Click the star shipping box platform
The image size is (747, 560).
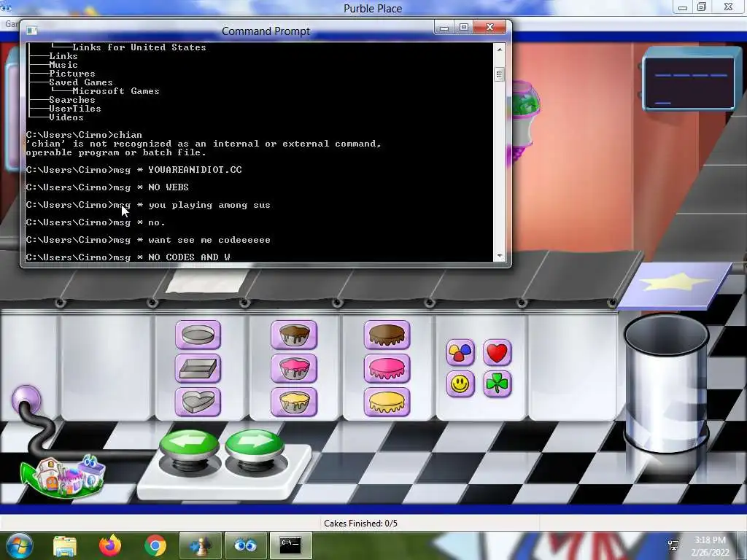pyautogui.click(x=675, y=285)
